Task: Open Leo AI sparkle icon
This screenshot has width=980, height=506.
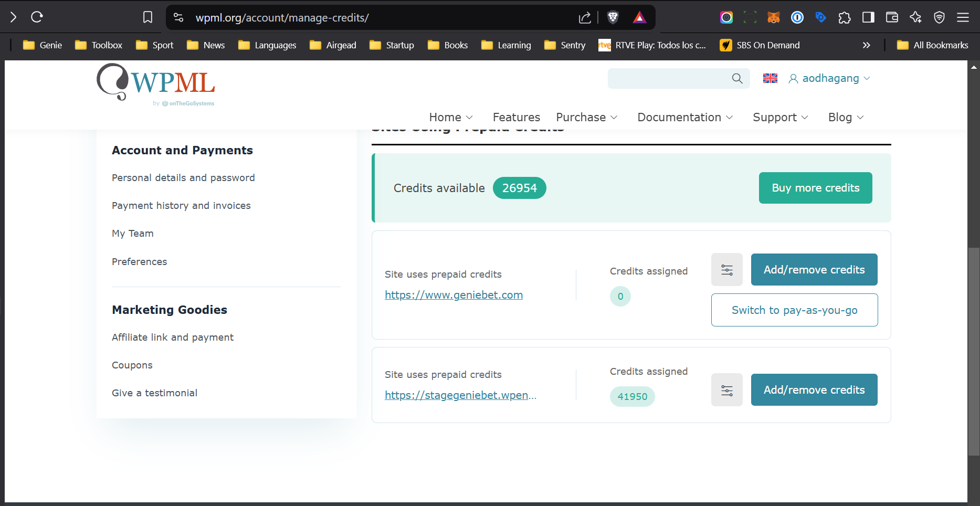Action: point(915,17)
